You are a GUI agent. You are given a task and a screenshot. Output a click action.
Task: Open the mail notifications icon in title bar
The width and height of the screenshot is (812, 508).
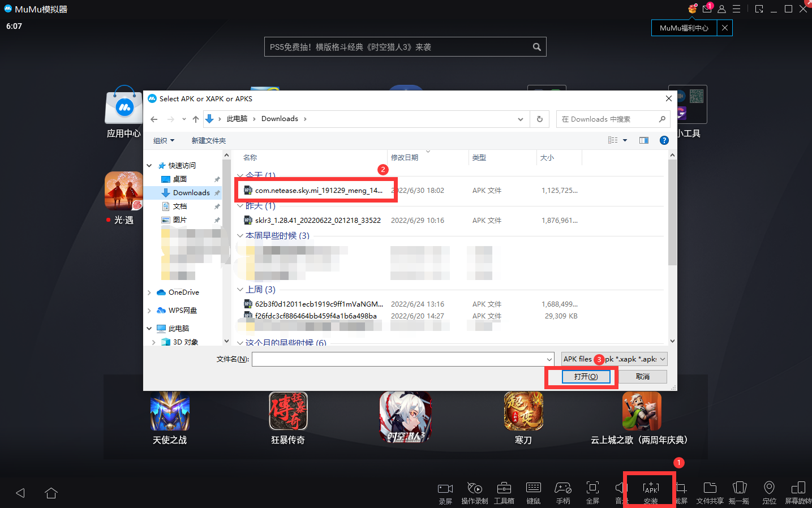tap(707, 8)
